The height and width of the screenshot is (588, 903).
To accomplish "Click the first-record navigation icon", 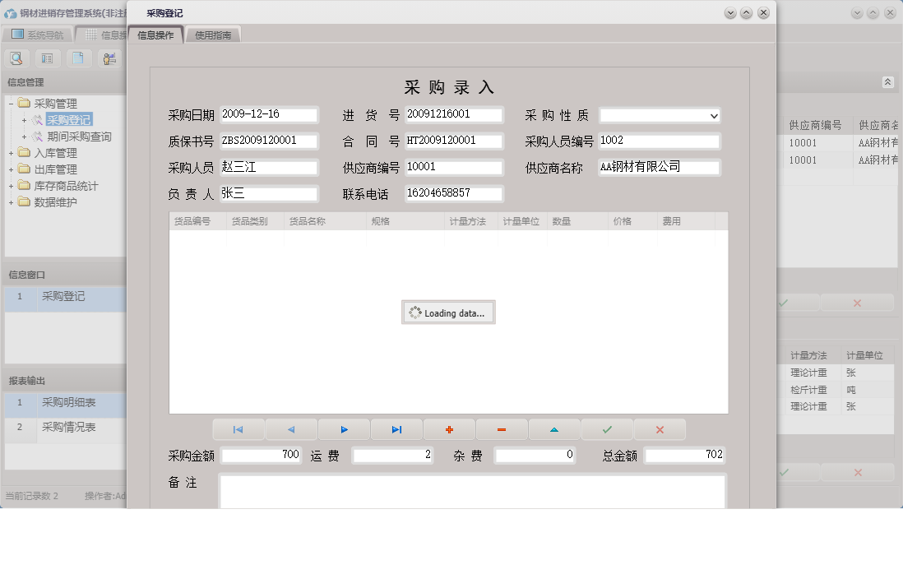I will click(238, 428).
